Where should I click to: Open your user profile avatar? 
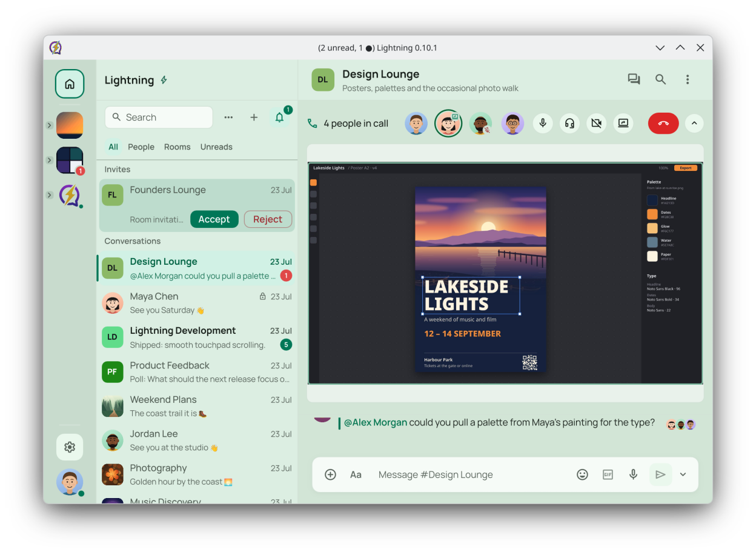pos(70,482)
